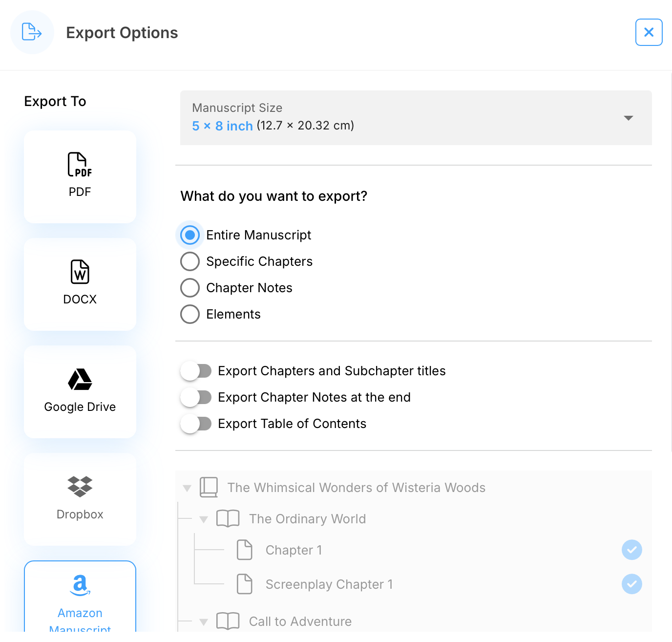Select the Elements radio button

tap(190, 314)
